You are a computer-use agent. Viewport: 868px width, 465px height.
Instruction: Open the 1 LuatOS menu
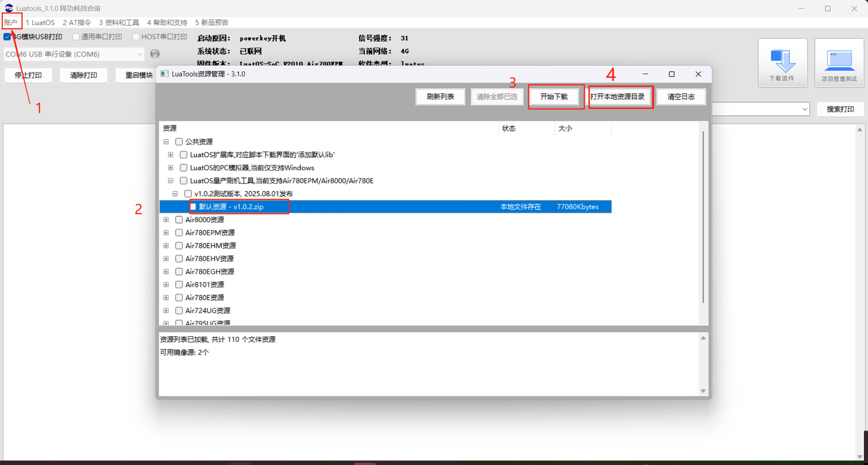(40, 22)
